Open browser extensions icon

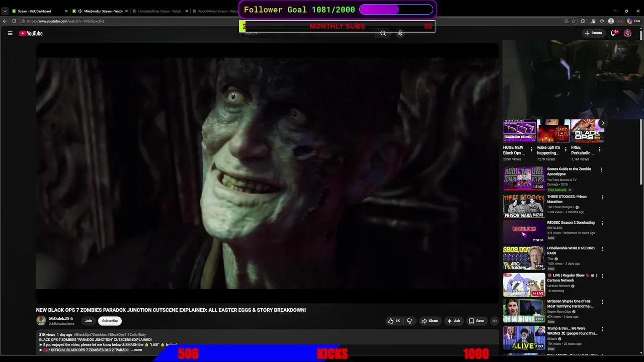click(x=583, y=21)
